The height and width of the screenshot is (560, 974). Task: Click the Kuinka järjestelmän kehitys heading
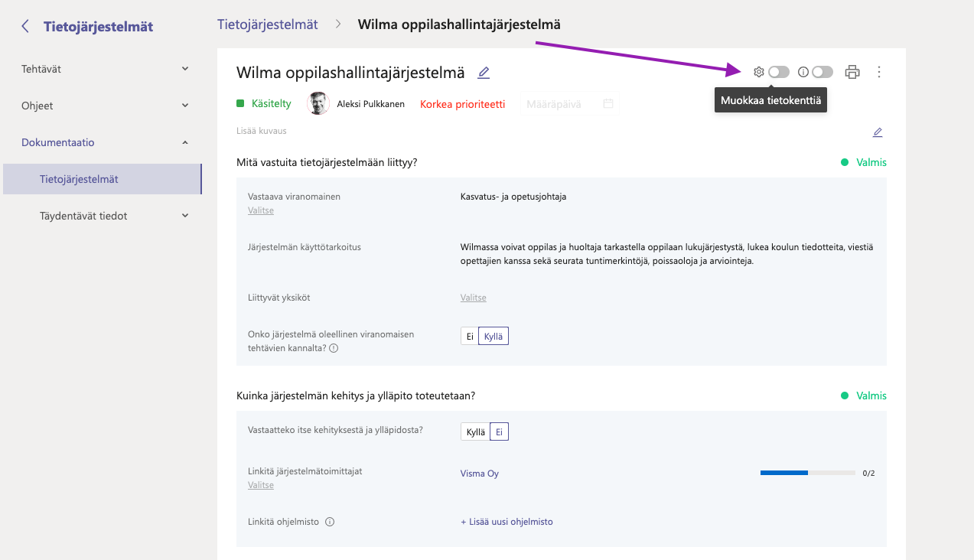[356, 396]
